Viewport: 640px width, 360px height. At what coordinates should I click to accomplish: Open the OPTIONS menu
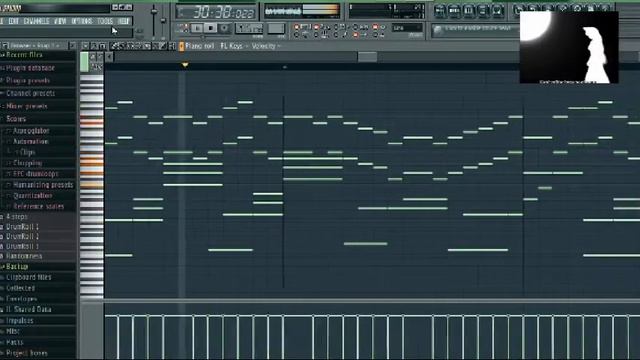(x=82, y=21)
